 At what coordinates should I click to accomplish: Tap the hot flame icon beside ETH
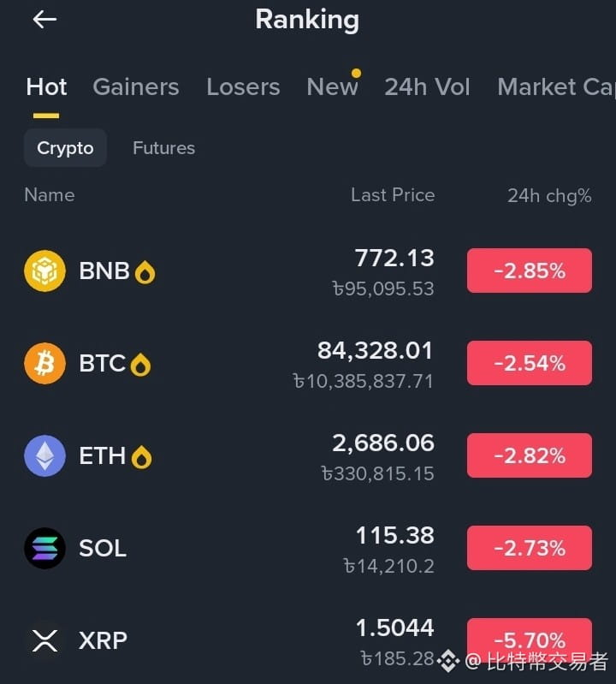pos(142,457)
